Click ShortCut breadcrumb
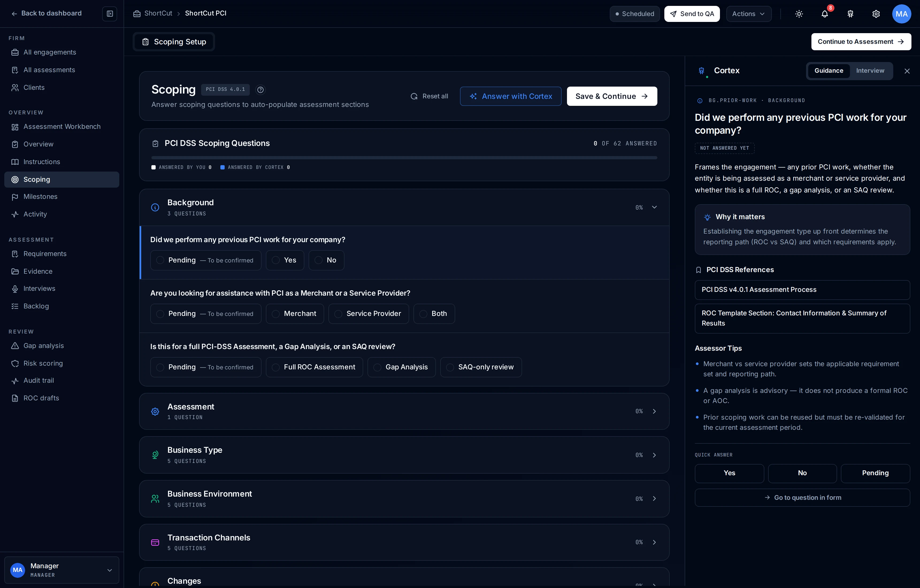The image size is (920, 588). (158, 13)
